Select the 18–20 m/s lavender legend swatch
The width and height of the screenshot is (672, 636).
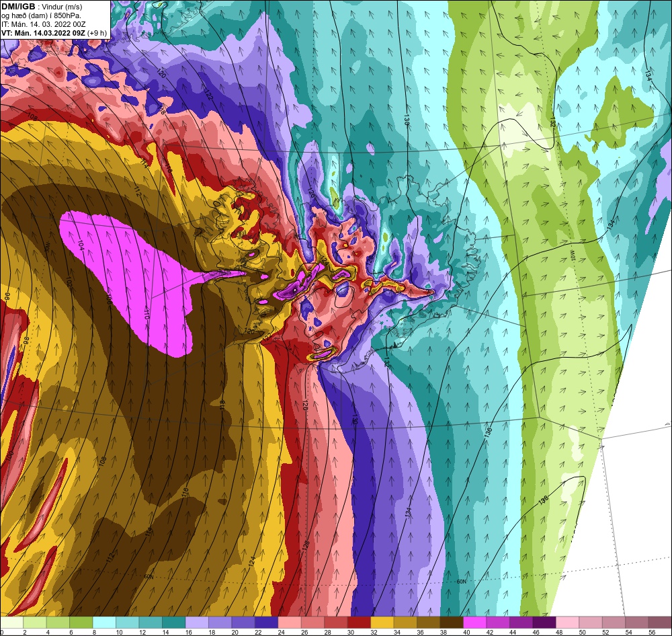click(x=220, y=623)
